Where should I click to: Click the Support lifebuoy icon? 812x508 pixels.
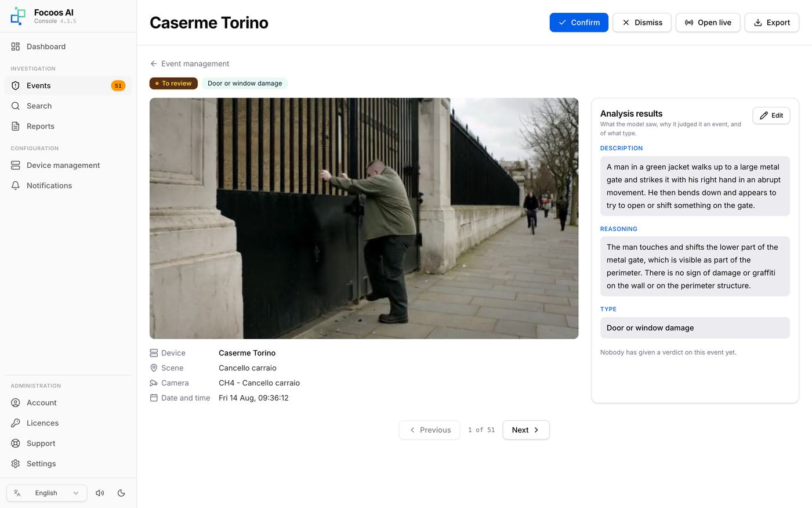tap(16, 444)
